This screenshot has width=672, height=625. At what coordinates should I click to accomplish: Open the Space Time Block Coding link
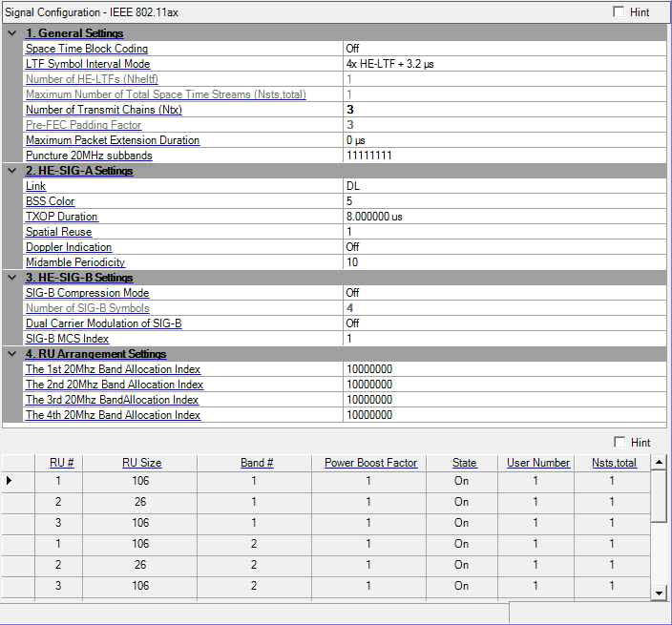click(x=87, y=49)
